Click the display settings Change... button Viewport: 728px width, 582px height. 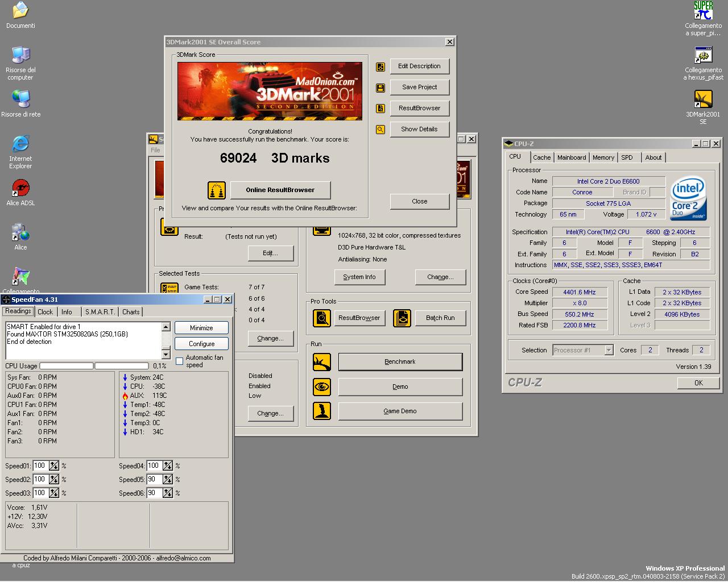(440, 277)
